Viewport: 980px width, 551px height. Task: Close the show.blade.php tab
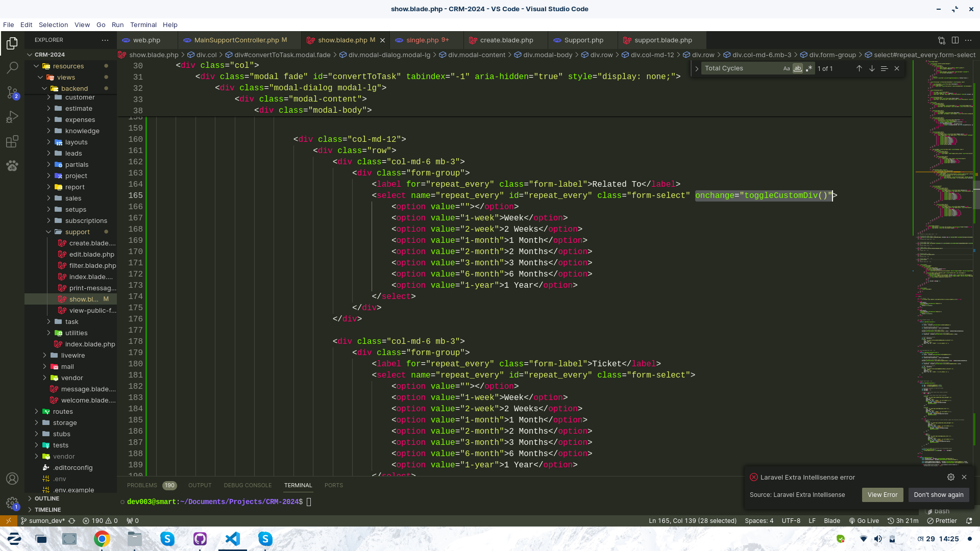pos(382,40)
